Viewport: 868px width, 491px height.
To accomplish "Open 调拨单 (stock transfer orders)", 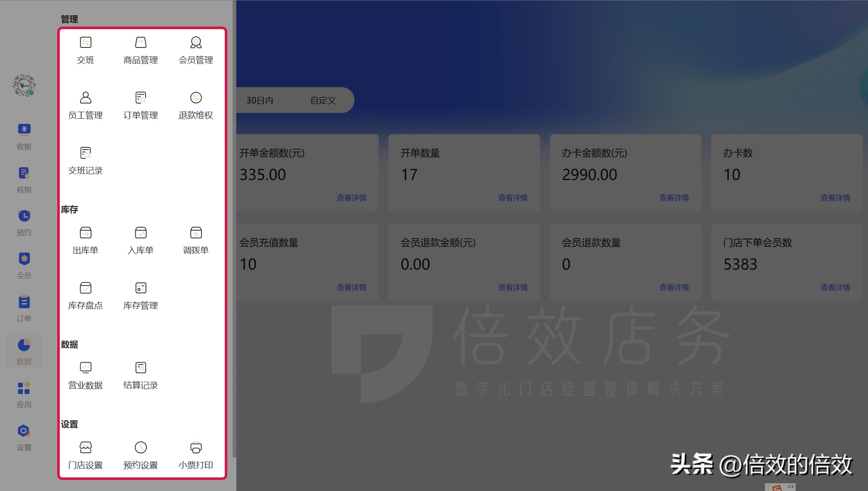I will pos(196,240).
